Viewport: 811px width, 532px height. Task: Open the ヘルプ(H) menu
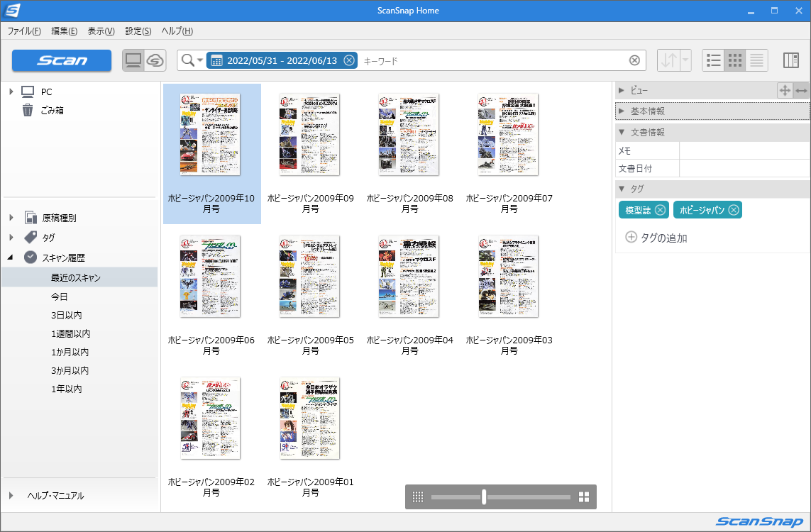click(x=177, y=31)
